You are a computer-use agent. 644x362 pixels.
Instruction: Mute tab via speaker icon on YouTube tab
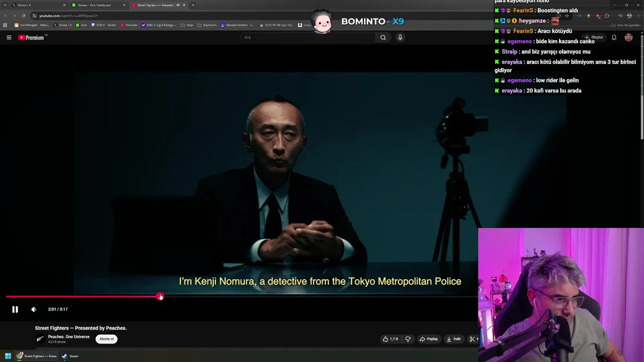(x=178, y=5)
